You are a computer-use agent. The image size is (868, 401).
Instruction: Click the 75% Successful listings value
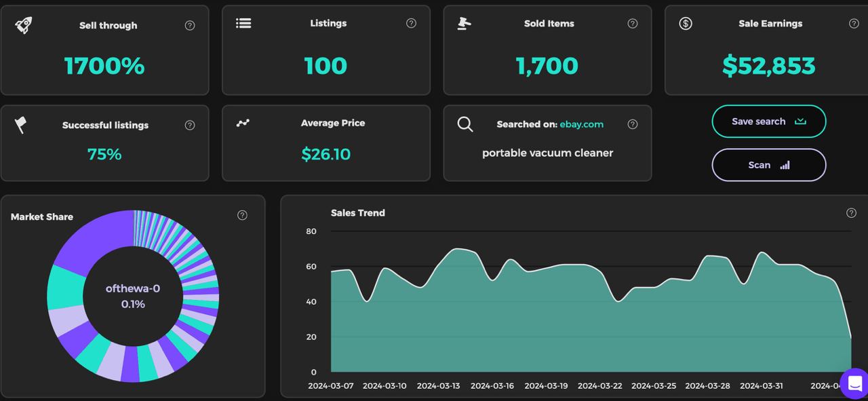click(x=104, y=154)
